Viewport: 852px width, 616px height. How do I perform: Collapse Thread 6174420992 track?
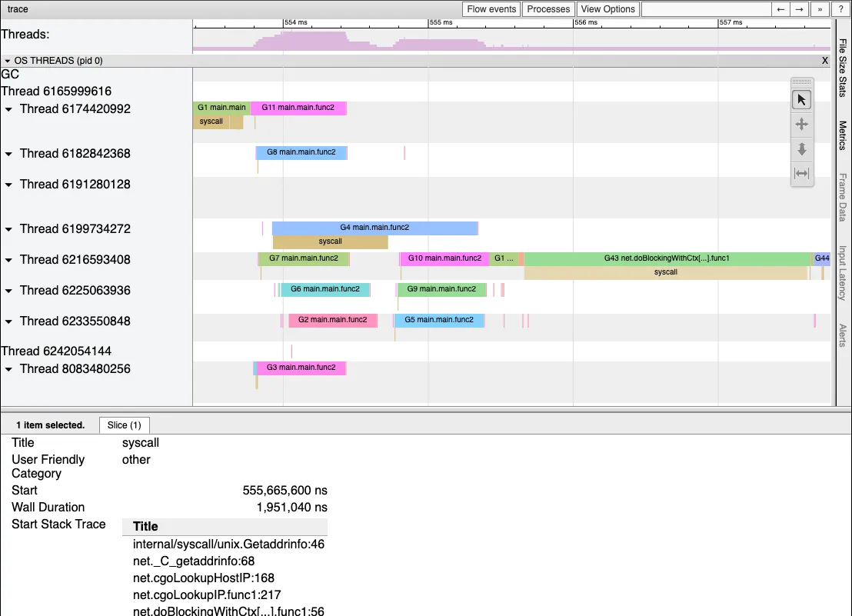point(9,109)
